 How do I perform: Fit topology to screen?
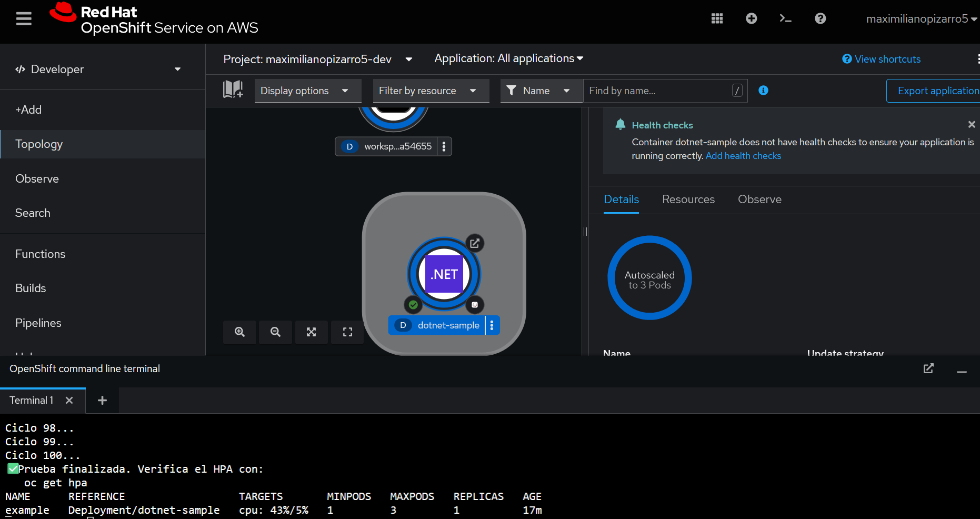(312, 332)
